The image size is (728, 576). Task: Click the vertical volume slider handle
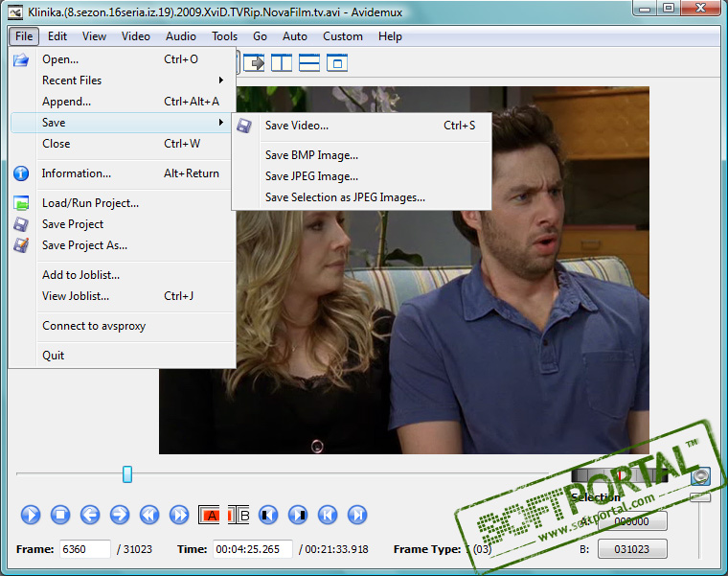pos(700,497)
